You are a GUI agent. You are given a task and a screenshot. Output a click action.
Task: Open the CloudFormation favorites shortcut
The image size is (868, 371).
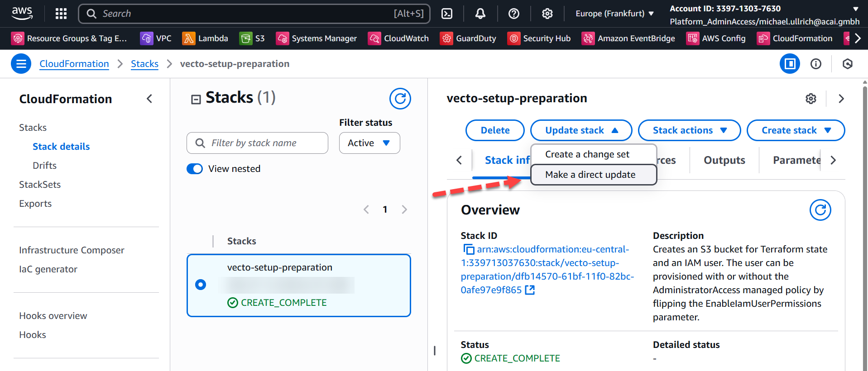coord(795,38)
